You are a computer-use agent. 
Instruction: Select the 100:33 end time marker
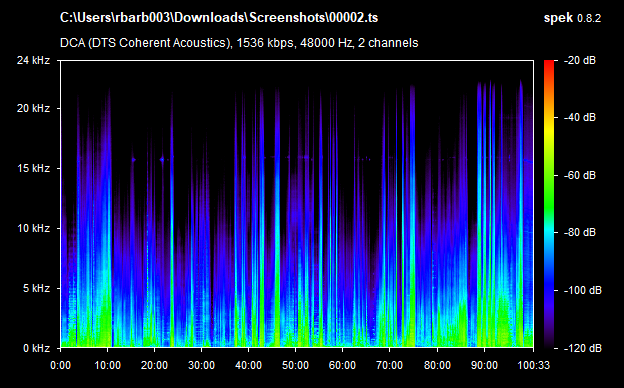(x=533, y=365)
